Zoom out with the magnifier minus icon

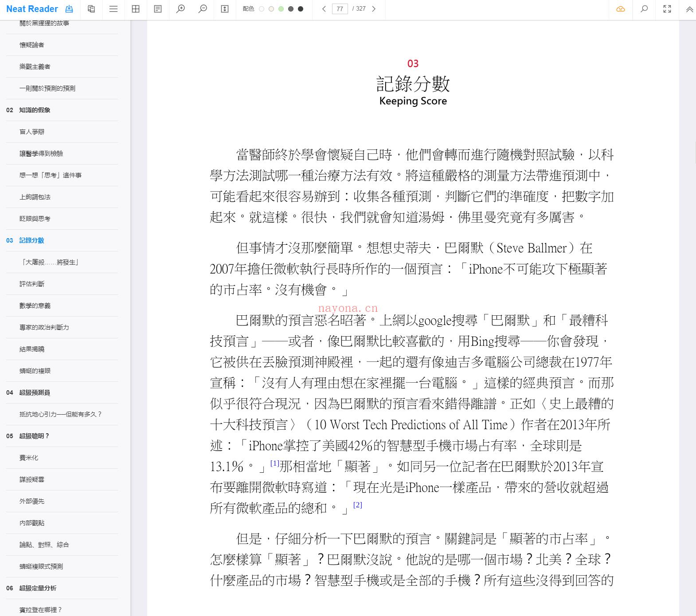(203, 9)
